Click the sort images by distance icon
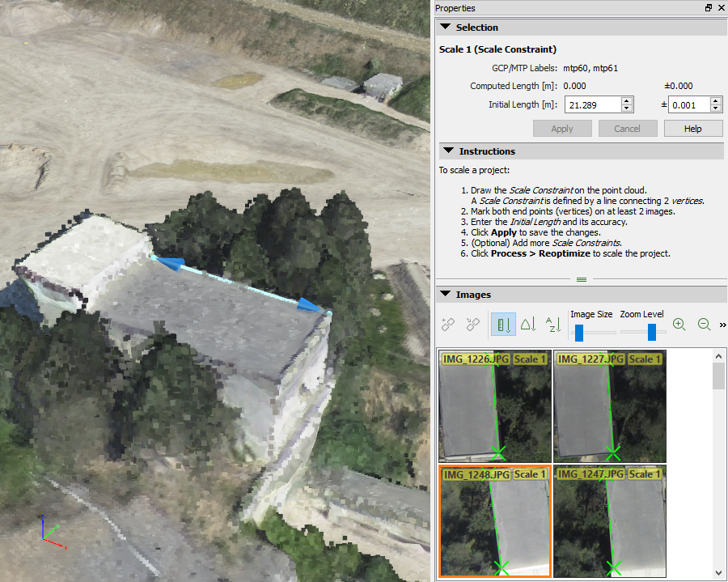The image size is (728, 582). (x=502, y=325)
